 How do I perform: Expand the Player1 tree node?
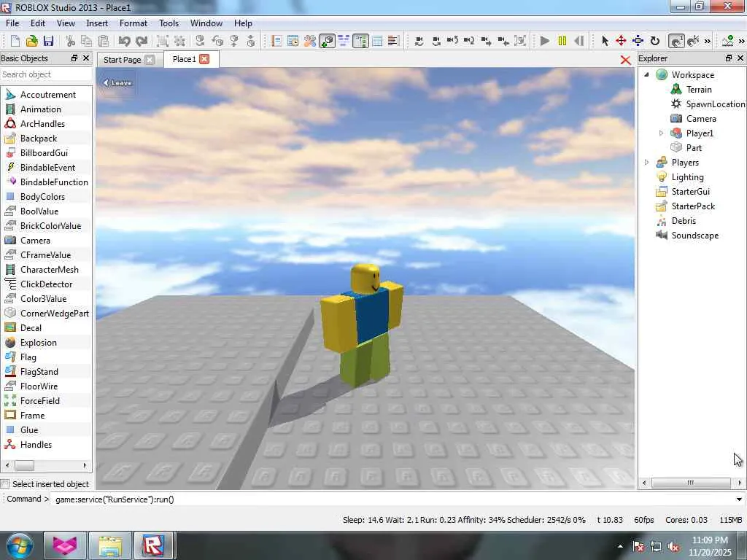click(x=661, y=133)
